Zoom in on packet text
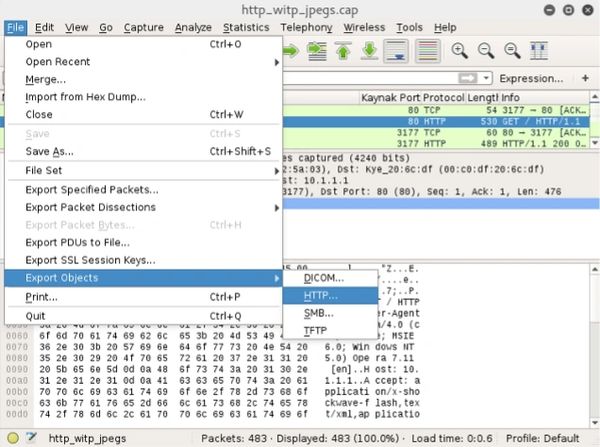Viewport: 600px width, 447px height. [459, 51]
